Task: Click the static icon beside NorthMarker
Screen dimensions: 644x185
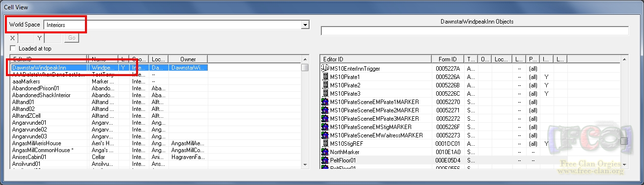Action: point(325,152)
